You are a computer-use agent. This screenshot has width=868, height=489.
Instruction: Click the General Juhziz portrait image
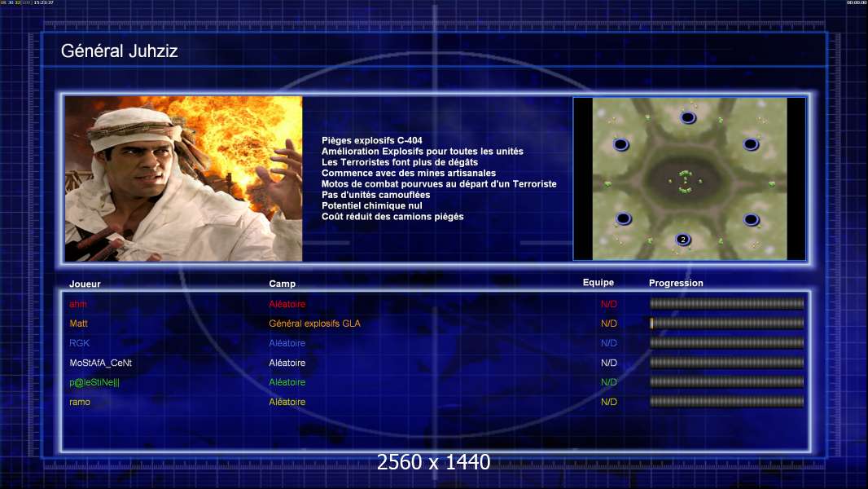(x=184, y=178)
